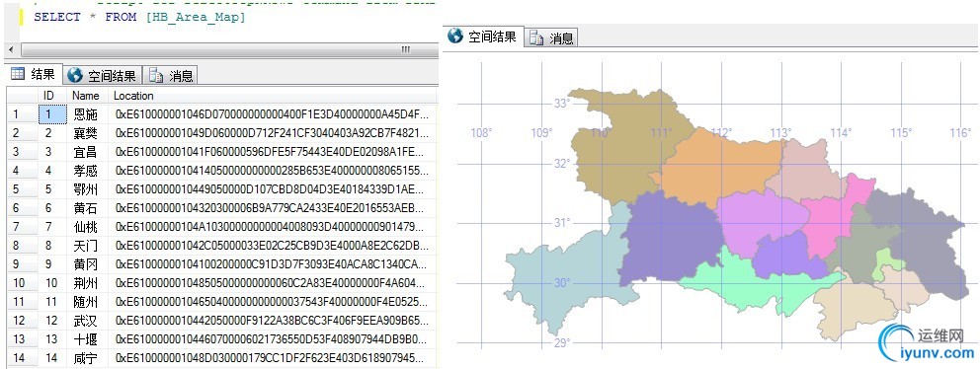Click the Location value in the 天门 row

click(x=273, y=246)
